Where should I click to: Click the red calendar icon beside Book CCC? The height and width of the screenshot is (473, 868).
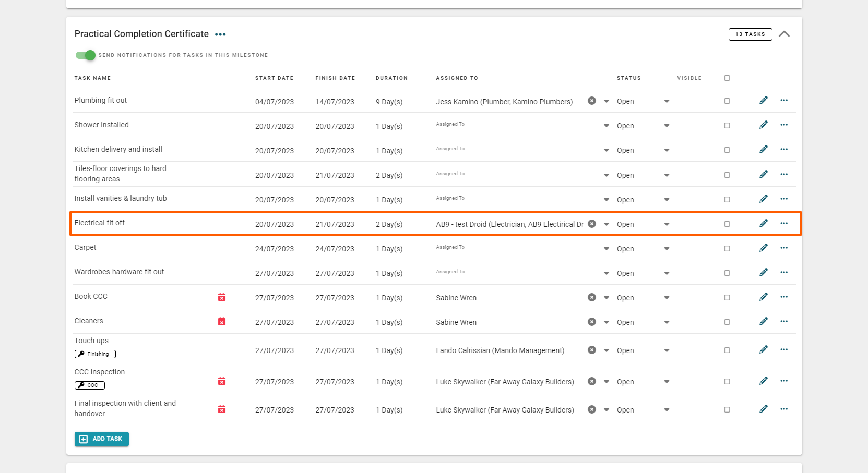(x=221, y=297)
